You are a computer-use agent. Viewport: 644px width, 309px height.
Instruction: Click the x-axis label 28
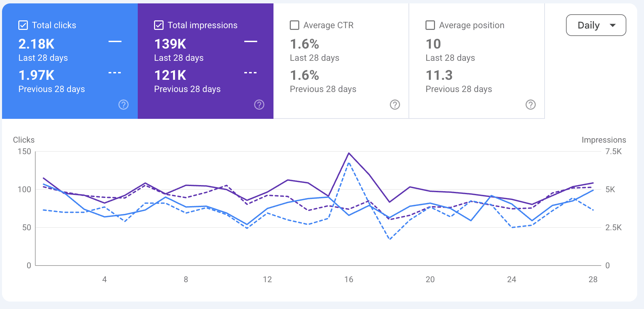[x=593, y=279]
